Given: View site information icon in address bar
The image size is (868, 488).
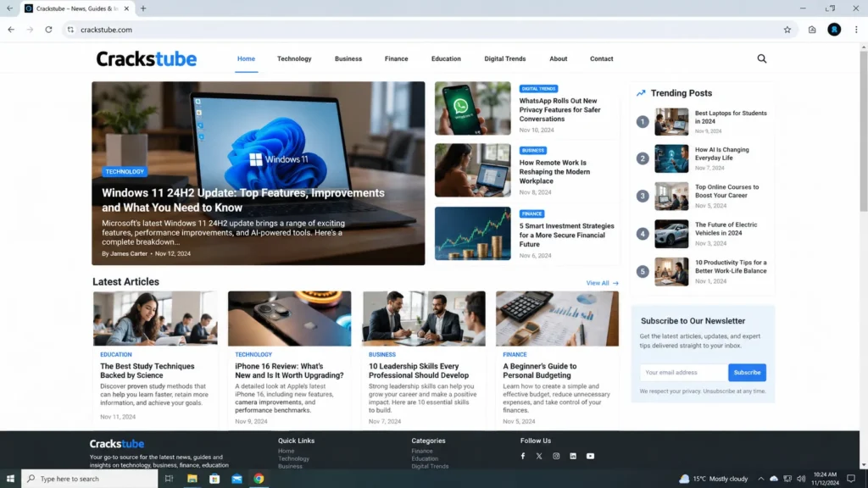Looking at the screenshot, I should 70,30.
